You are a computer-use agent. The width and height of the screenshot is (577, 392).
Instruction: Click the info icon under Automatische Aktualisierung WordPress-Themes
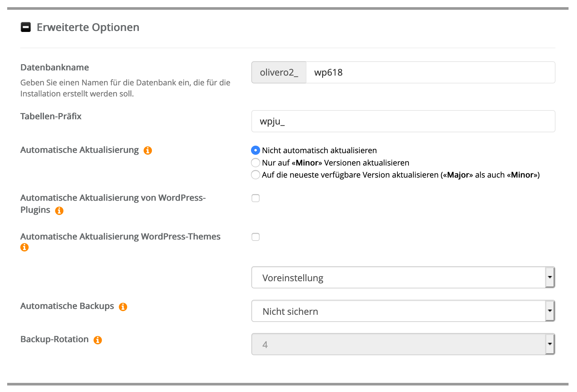pyautogui.click(x=24, y=247)
